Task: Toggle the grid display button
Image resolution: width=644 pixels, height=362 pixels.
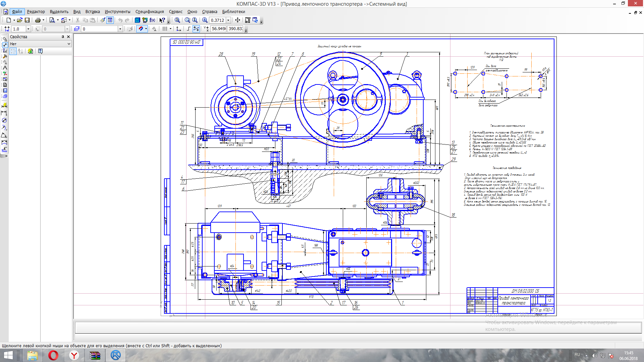Action: point(165,29)
